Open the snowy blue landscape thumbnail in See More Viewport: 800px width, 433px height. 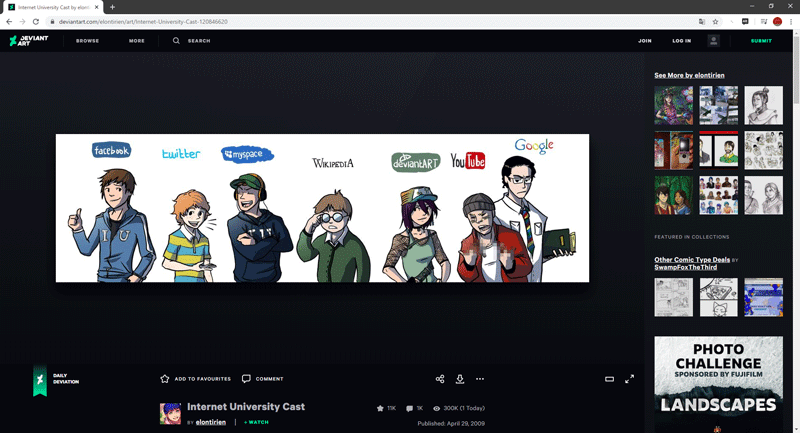[x=718, y=105]
